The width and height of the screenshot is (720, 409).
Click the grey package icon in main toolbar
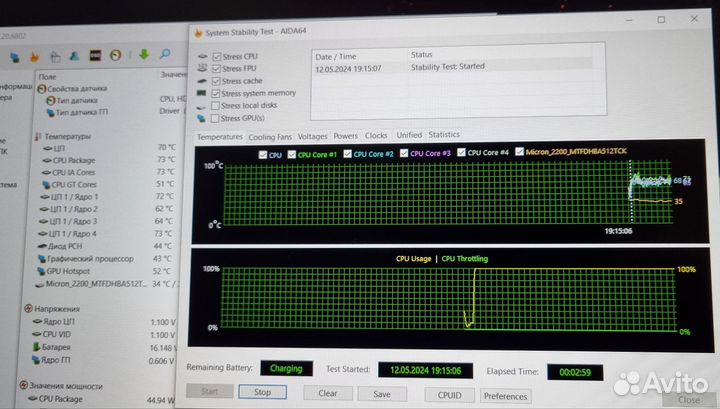(55, 57)
